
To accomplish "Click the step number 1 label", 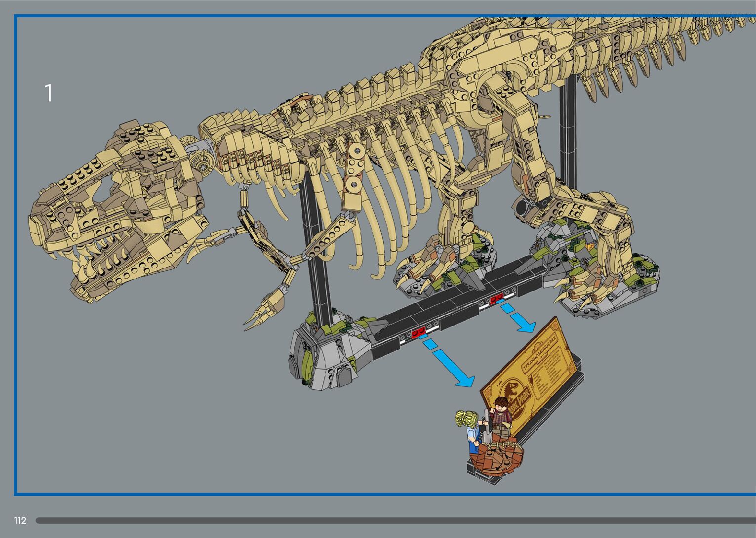I will [x=48, y=93].
